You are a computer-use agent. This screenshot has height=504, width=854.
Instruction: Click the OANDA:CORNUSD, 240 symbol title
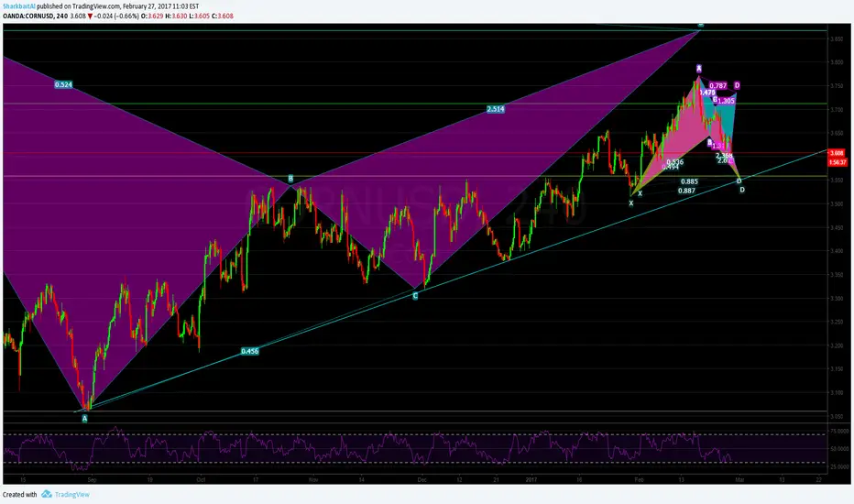(35, 16)
